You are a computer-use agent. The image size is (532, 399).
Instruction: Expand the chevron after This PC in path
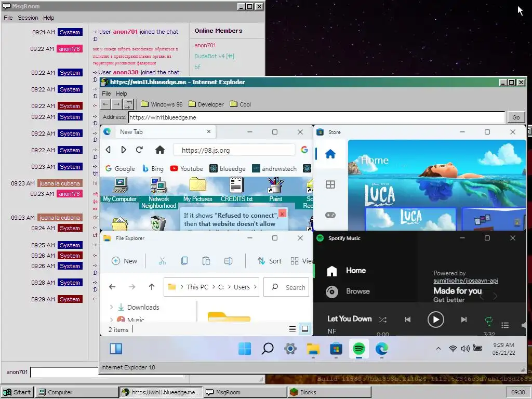[214, 287]
